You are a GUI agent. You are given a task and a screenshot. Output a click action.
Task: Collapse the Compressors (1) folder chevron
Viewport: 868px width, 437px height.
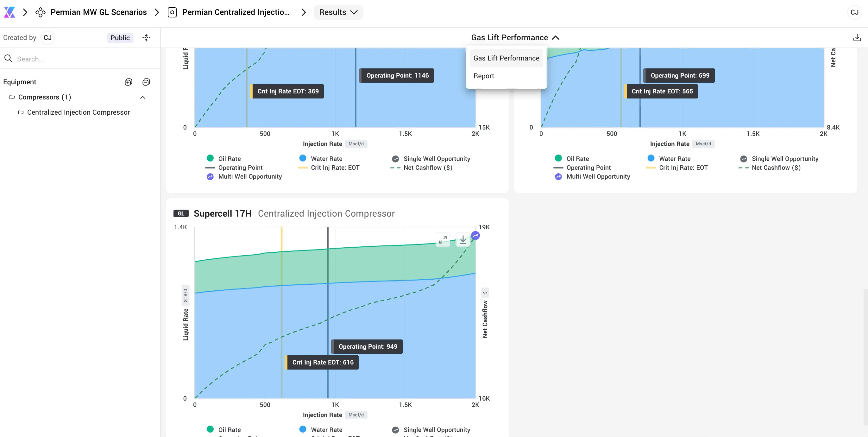pos(142,97)
